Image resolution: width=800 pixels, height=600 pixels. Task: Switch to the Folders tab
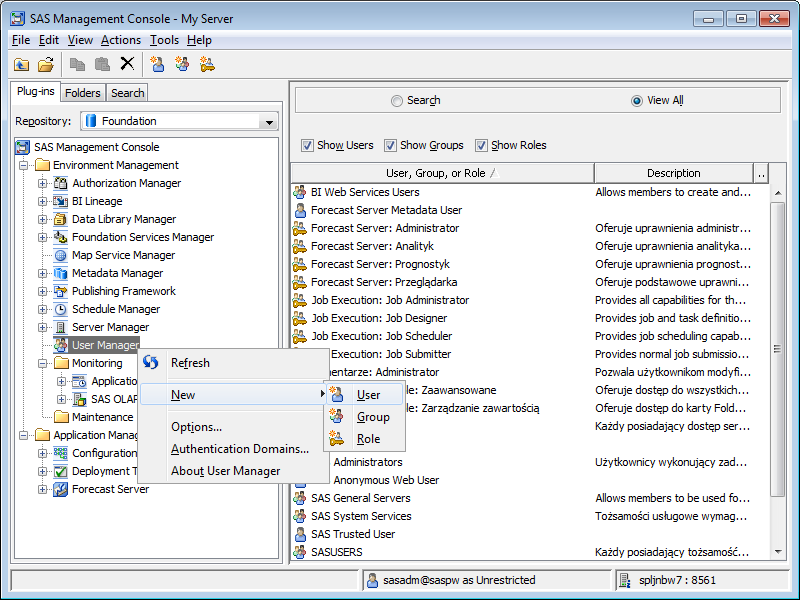(x=83, y=93)
